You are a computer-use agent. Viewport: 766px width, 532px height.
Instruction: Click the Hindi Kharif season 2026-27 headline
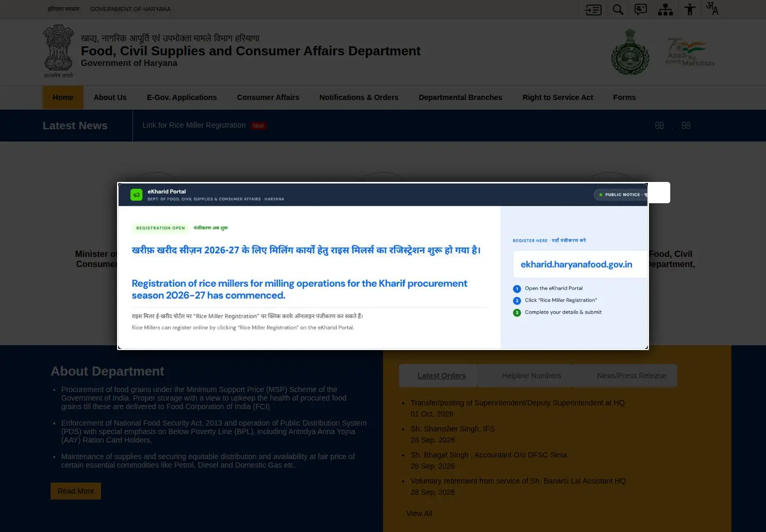pyautogui.click(x=306, y=250)
